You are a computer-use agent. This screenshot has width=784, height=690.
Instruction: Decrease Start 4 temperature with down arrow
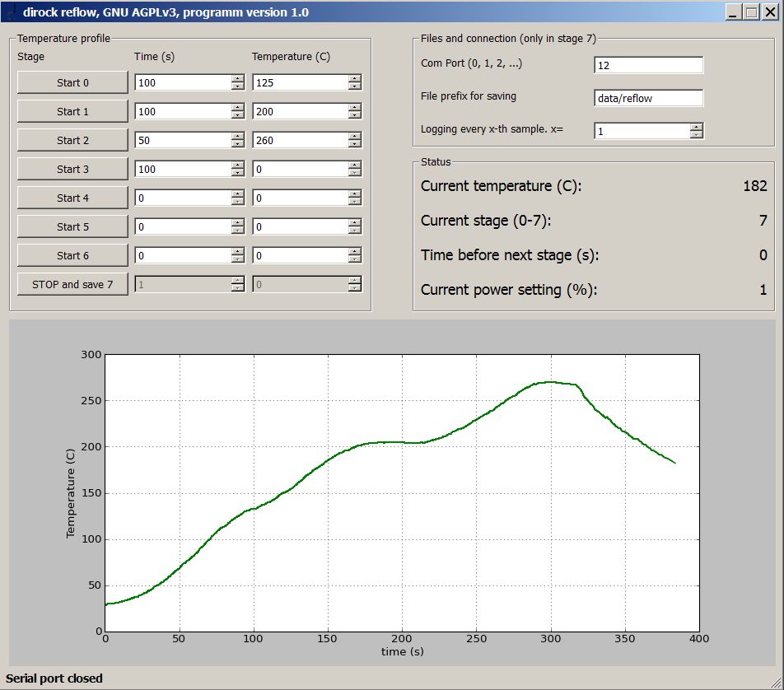pyautogui.click(x=355, y=202)
